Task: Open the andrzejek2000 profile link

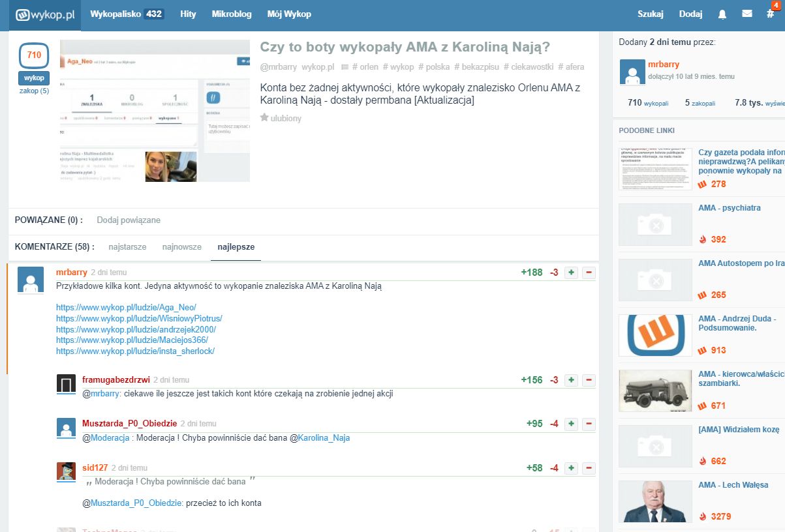Action: 136,329
